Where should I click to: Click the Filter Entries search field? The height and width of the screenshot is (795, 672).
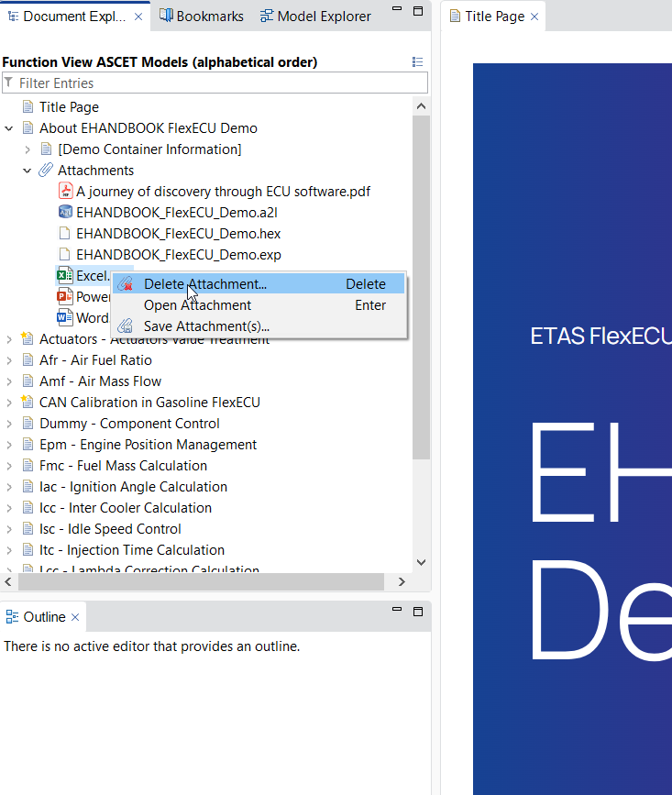[220, 83]
